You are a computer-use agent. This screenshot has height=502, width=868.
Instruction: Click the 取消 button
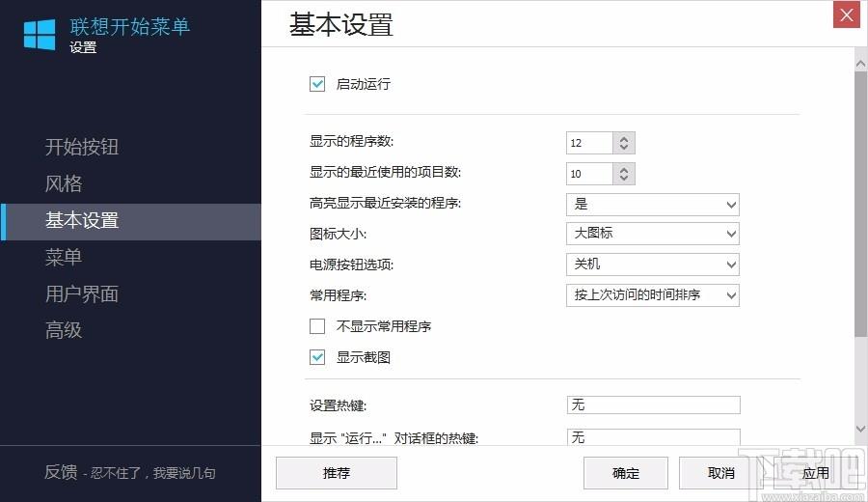tap(721, 473)
